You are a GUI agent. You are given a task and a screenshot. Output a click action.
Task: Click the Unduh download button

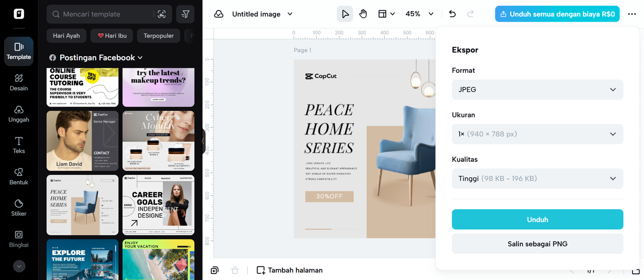[537, 220]
